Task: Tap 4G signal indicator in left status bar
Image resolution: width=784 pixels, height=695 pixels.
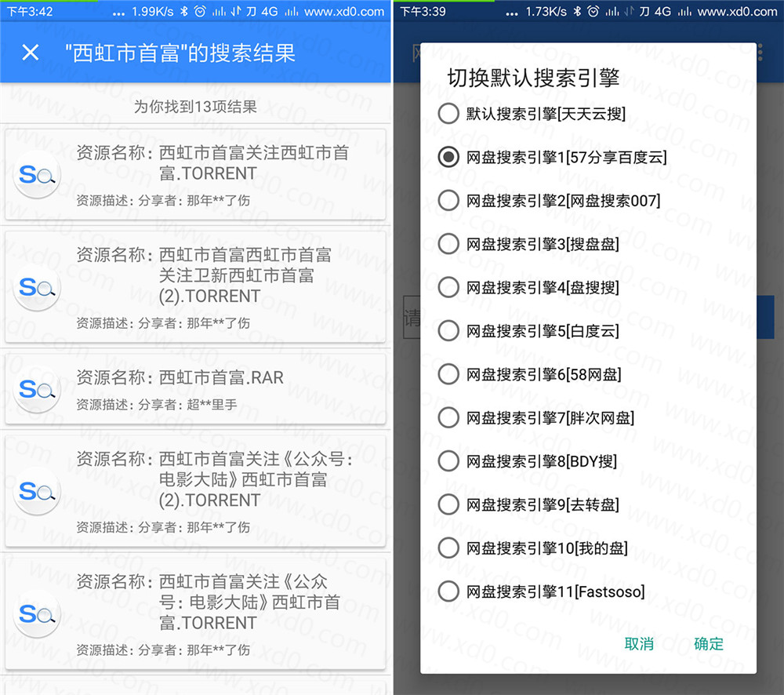Action: [270, 11]
